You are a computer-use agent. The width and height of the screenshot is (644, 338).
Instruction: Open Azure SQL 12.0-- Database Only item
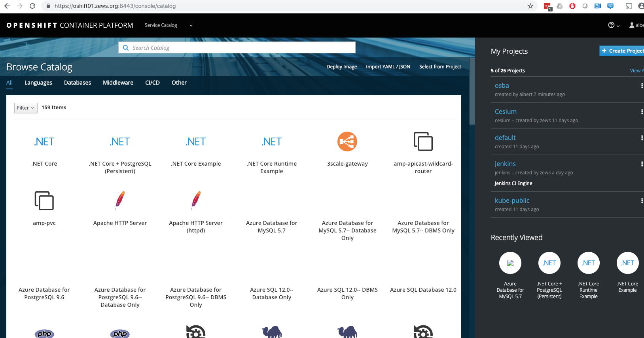pyautogui.click(x=272, y=293)
